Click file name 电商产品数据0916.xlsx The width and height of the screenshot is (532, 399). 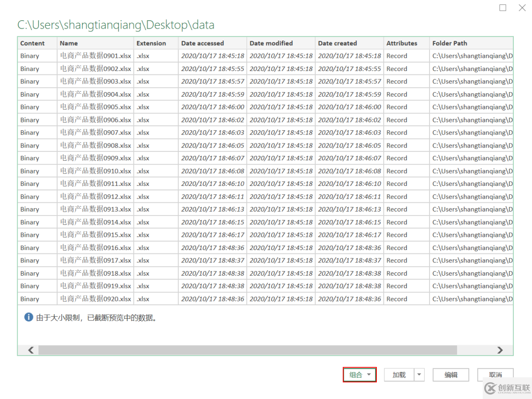96,248
